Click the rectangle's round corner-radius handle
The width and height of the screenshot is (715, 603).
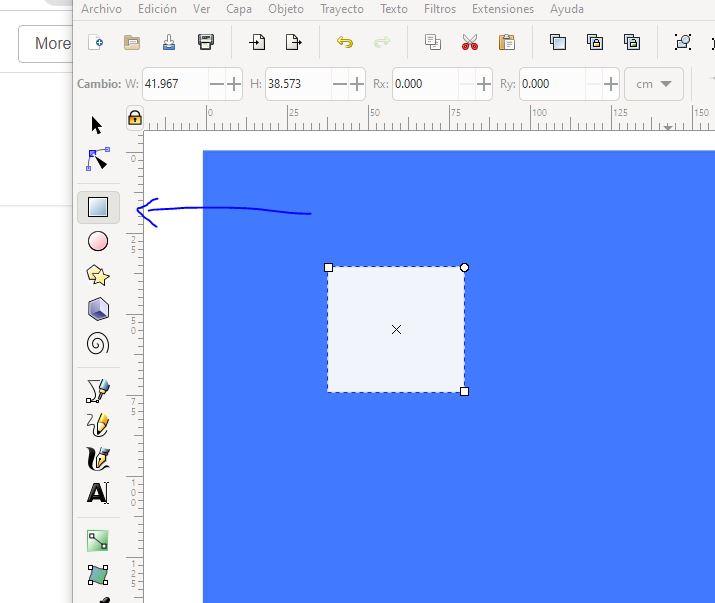pos(464,267)
